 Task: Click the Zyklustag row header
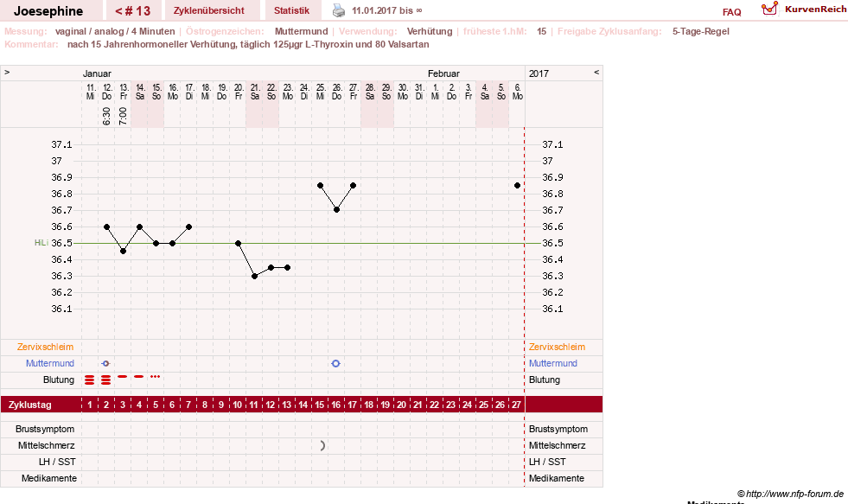pyautogui.click(x=29, y=405)
